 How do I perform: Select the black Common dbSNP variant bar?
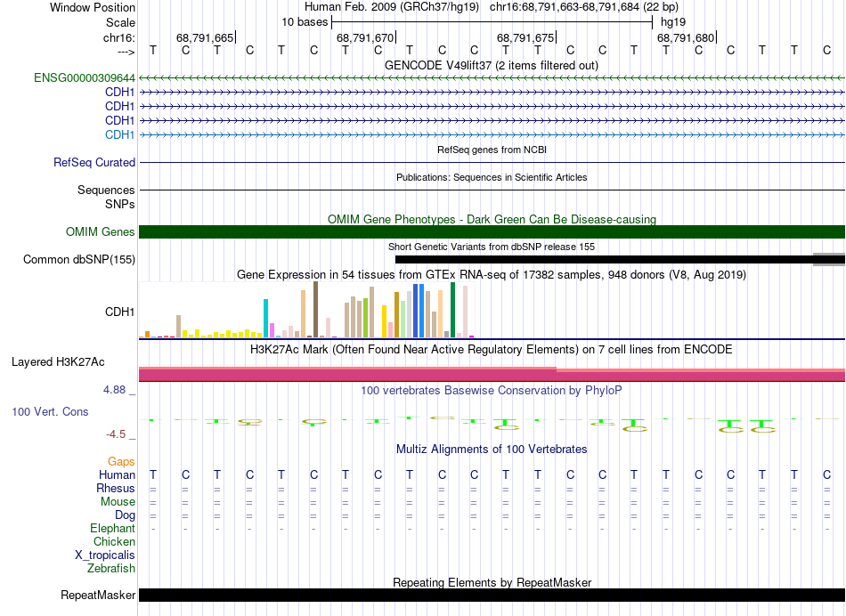pos(604,259)
